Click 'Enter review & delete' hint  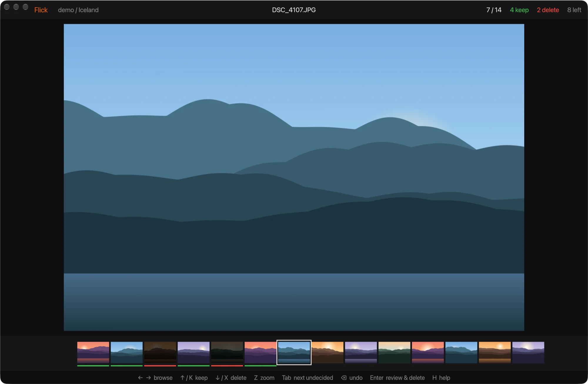coord(397,378)
